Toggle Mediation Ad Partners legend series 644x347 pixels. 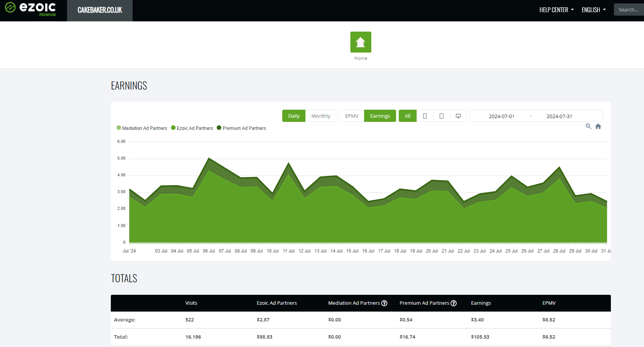coord(142,128)
